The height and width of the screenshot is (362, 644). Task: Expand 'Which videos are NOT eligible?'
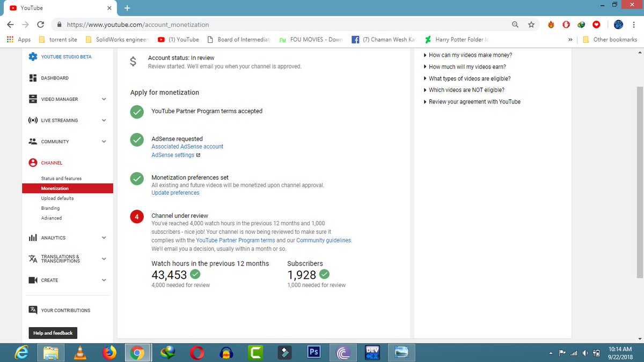click(464, 90)
